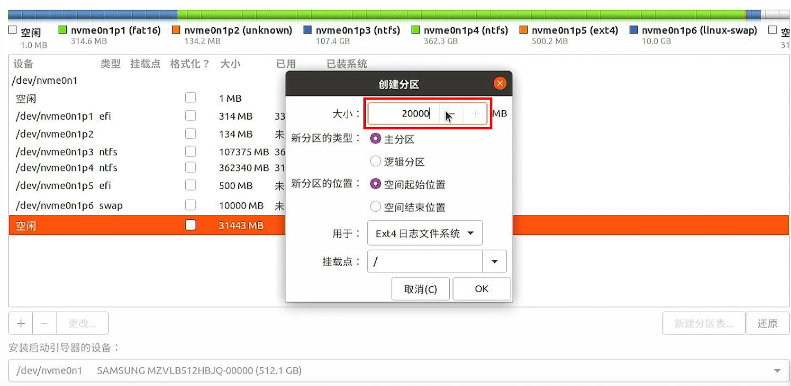Select the /dev/nvme0n1p1 efi row
The width and height of the screenshot is (791, 386).
point(147,116)
